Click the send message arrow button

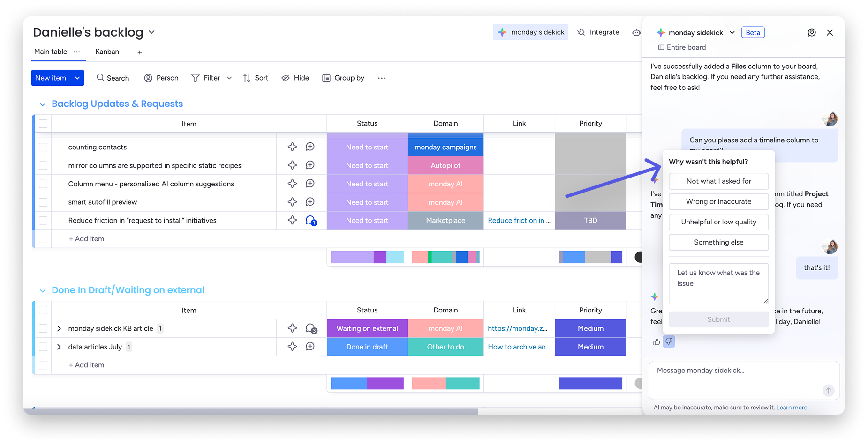coord(828,390)
